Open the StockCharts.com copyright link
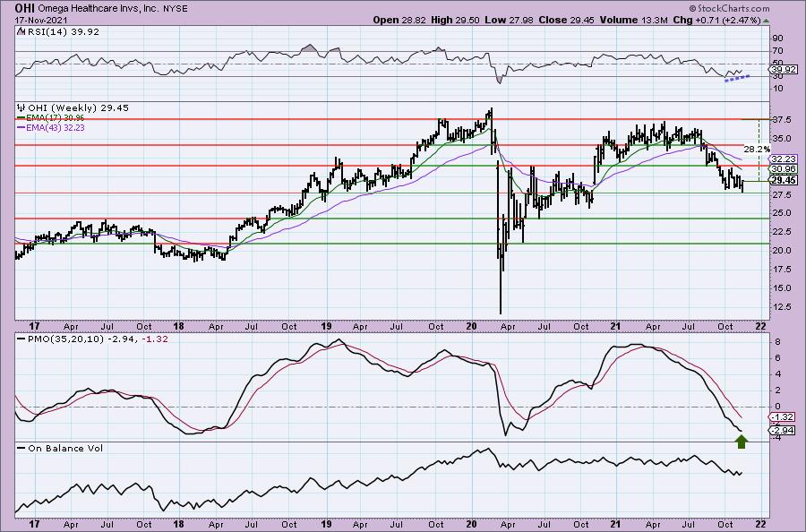The width and height of the screenshot is (806, 532). (729, 8)
